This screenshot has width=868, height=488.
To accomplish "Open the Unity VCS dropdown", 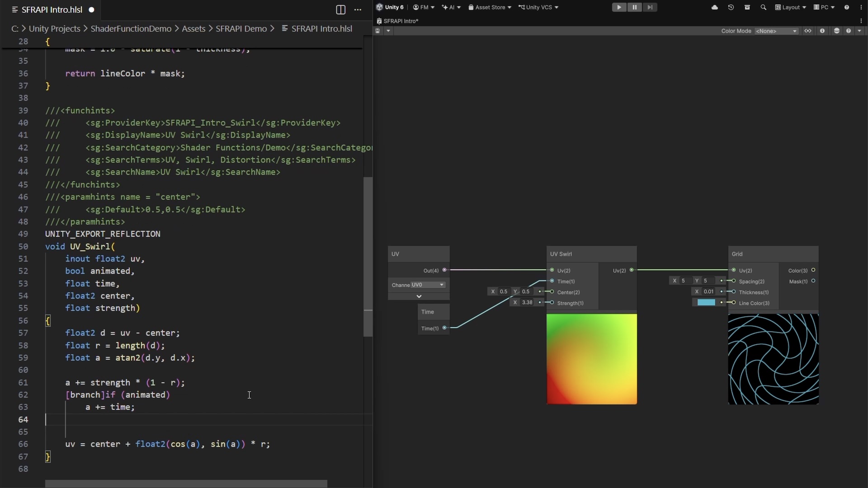I will pyautogui.click(x=538, y=7).
